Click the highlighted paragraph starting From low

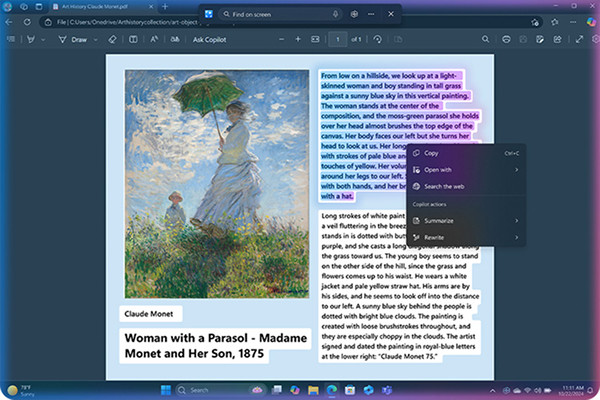point(398,136)
